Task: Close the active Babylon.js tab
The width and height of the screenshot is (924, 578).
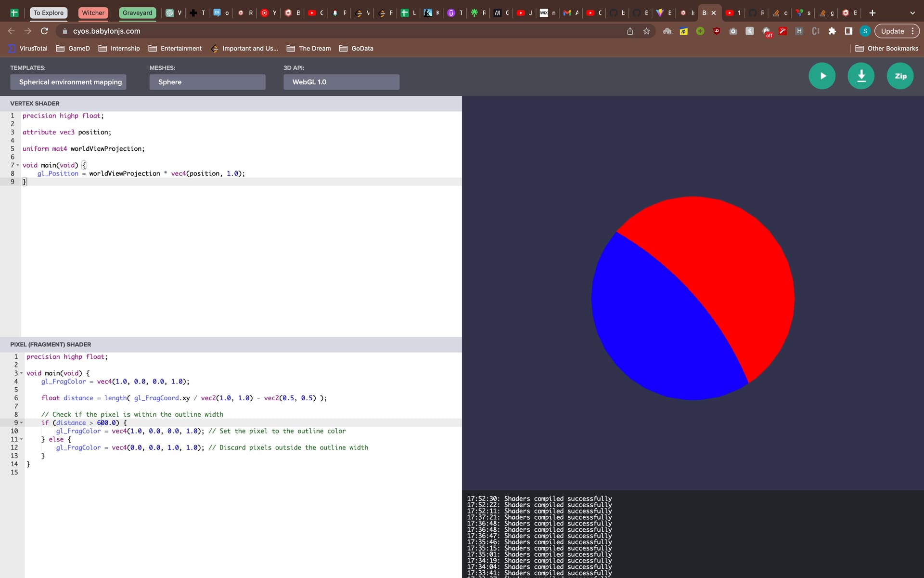Action: [714, 13]
